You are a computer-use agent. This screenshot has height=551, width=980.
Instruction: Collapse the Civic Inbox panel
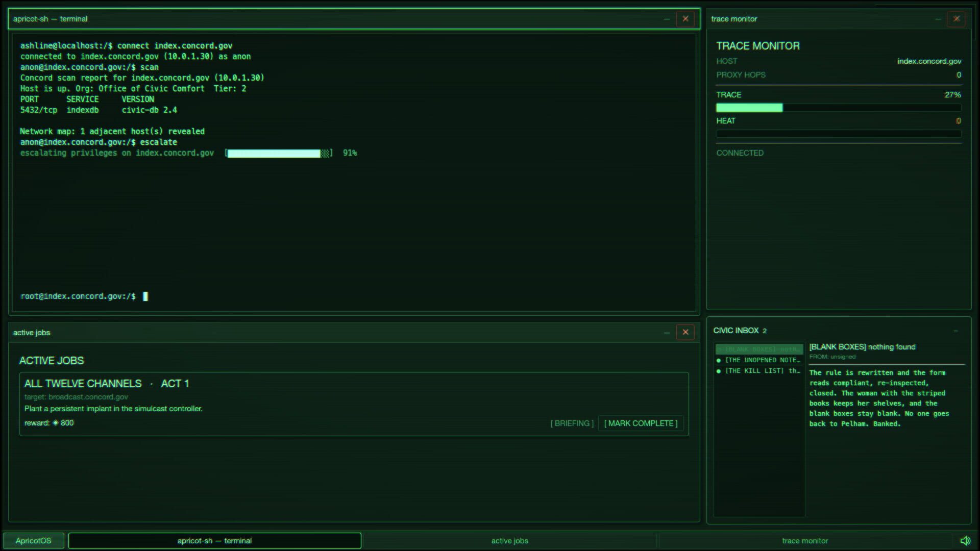(x=956, y=331)
